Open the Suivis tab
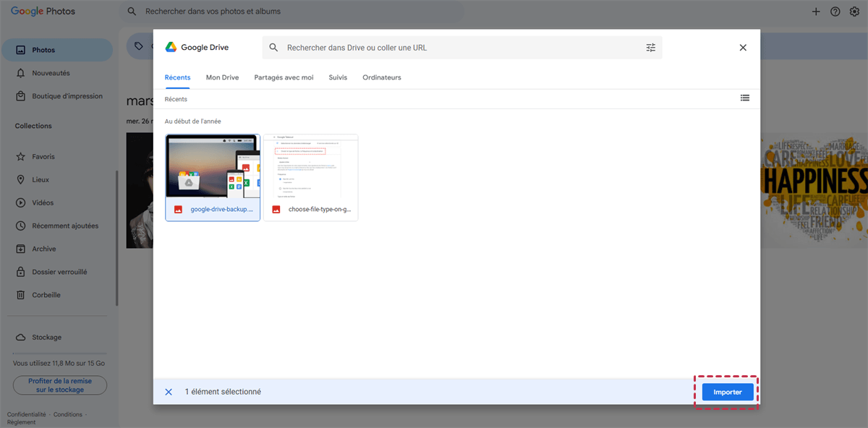This screenshot has height=428, width=868. point(338,77)
